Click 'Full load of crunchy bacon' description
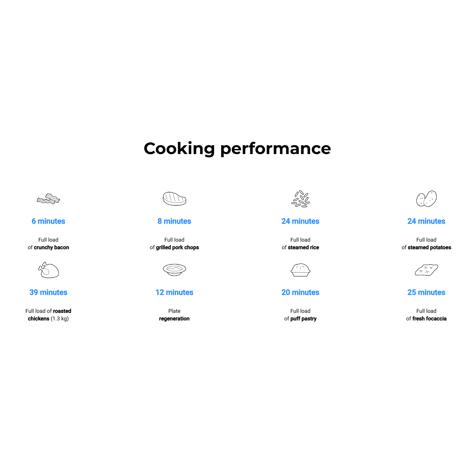 (x=48, y=244)
